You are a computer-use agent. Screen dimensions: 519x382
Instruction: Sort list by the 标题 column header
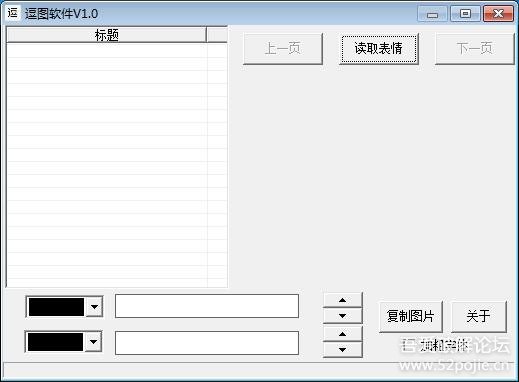pos(106,35)
